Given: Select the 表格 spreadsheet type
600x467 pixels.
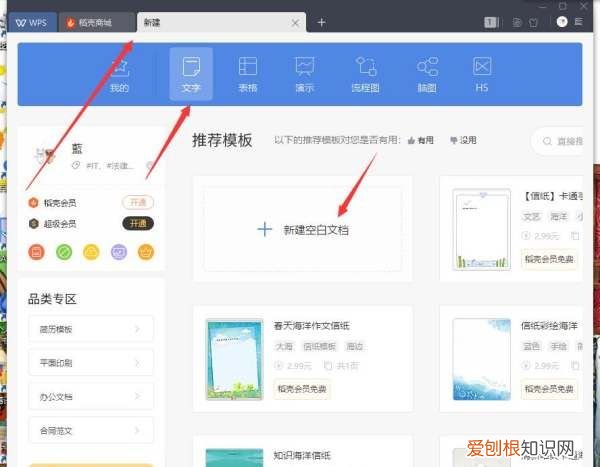Looking at the screenshot, I should pyautogui.click(x=248, y=74).
